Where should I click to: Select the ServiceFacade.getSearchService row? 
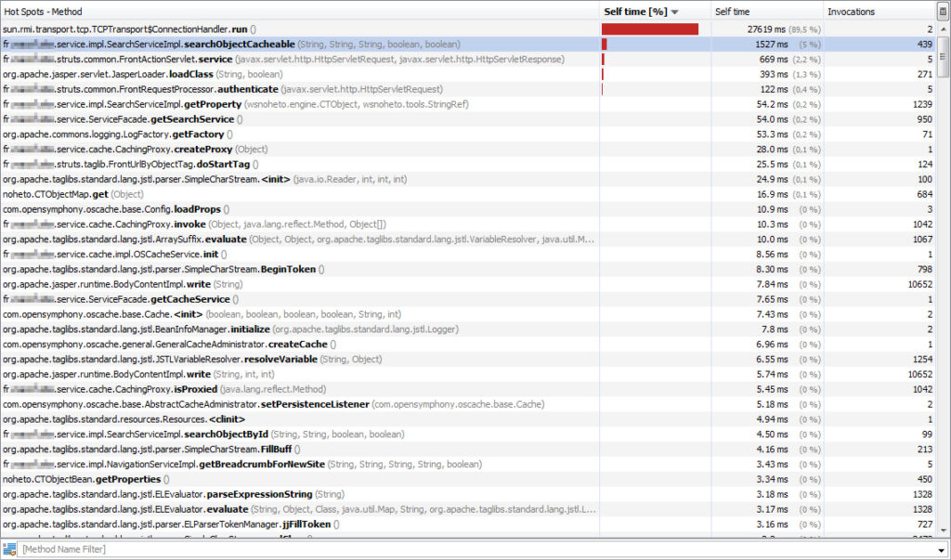468,120
